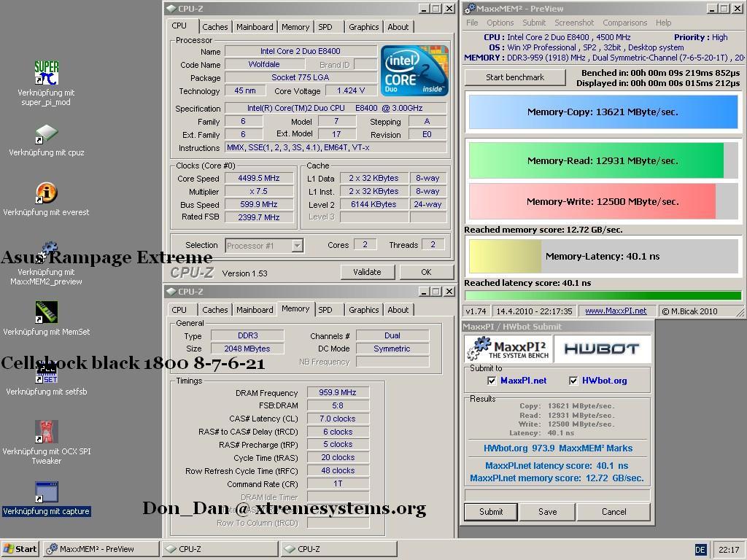Switch to Memory tab in upper CPU-Z

point(295,27)
